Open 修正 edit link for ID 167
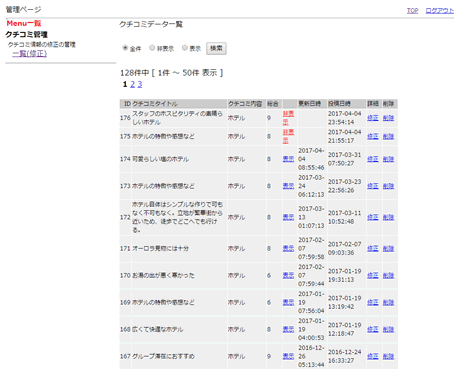The height and width of the screenshot is (369, 464). 373,357
